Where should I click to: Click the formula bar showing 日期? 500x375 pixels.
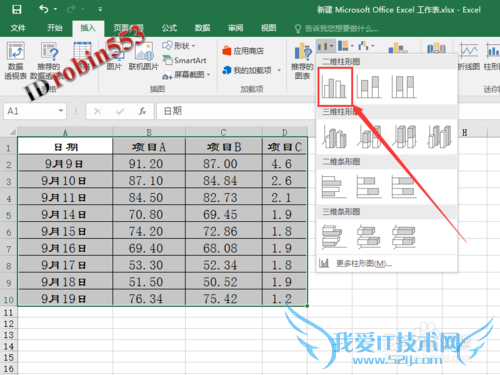click(235, 111)
